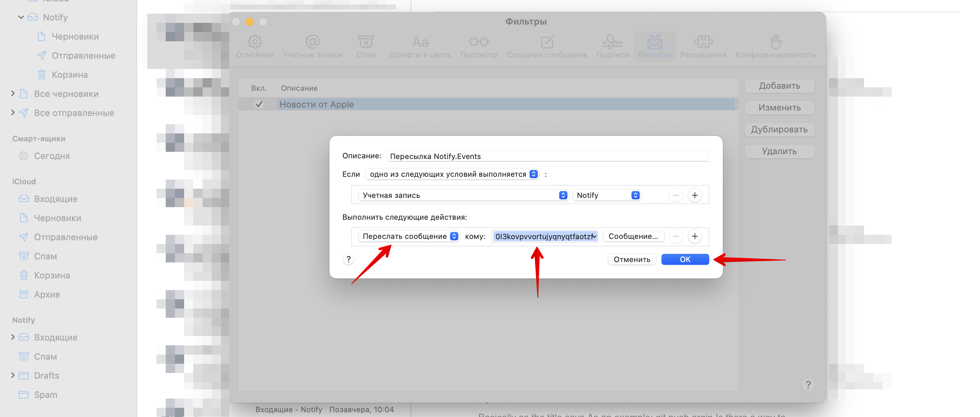Viewport: 980px width, 417px height.
Task: Open the Drafts folder under Notify
Action: point(46,375)
